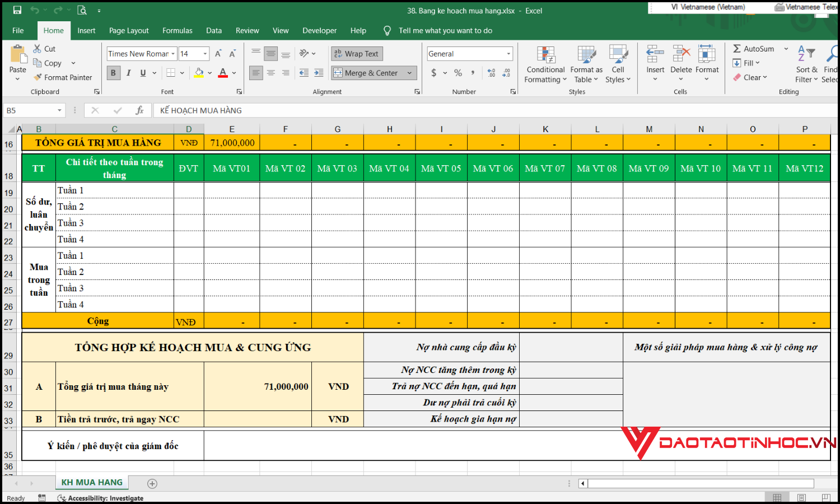Image resolution: width=840 pixels, height=504 pixels.
Task: Open the font name dropdown
Action: pyautogui.click(x=173, y=54)
